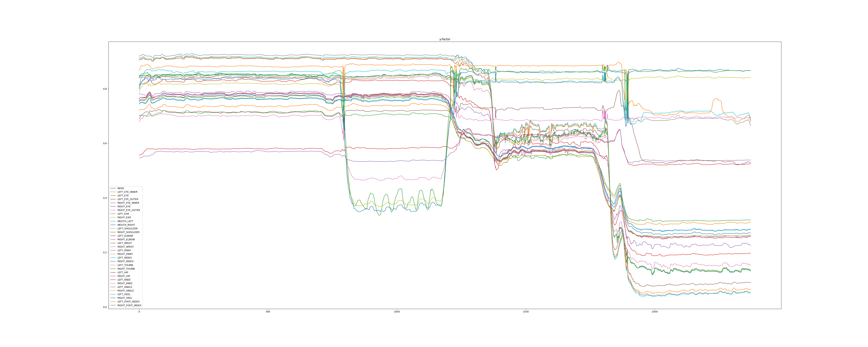Click the NOSE legend entry
This screenshot has width=868, height=347.
121,188
